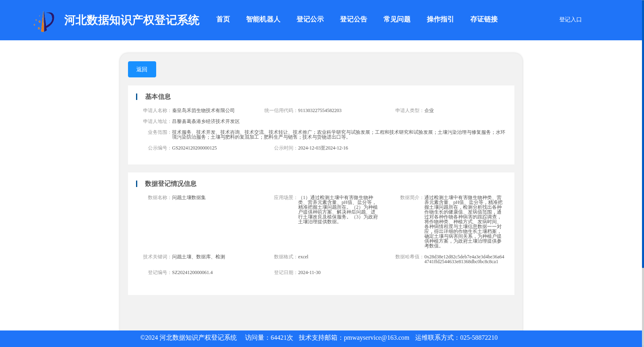Select publicity period 2024-12-03至2024-12-16
Screen dimensions: 644x347
[x=323, y=148]
